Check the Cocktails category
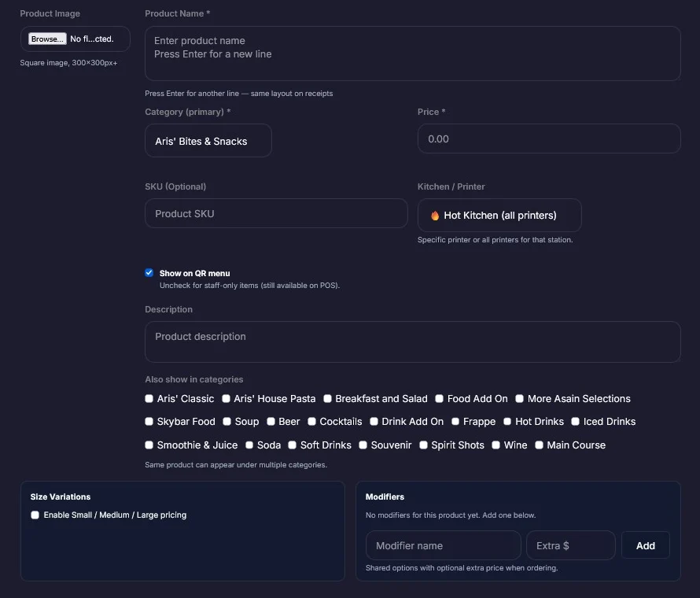Image resolution: width=700 pixels, height=598 pixels. click(x=311, y=422)
